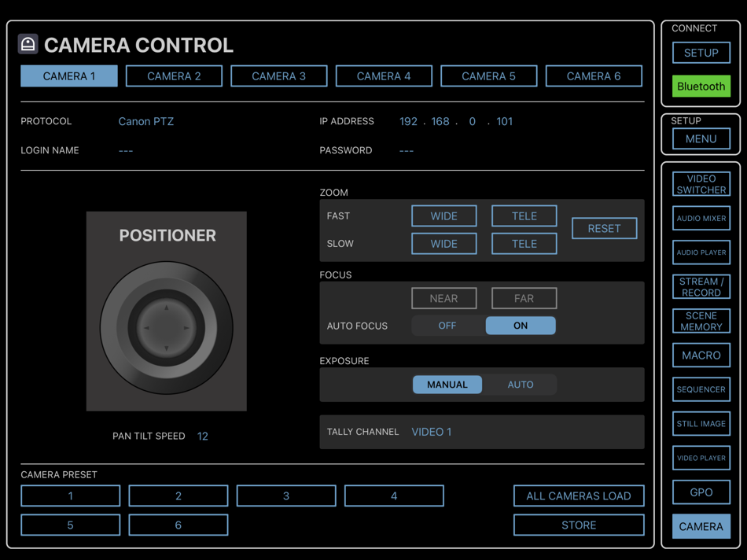Select the CAMERA page in sidebar
The width and height of the screenshot is (747, 560).
point(701,527)
